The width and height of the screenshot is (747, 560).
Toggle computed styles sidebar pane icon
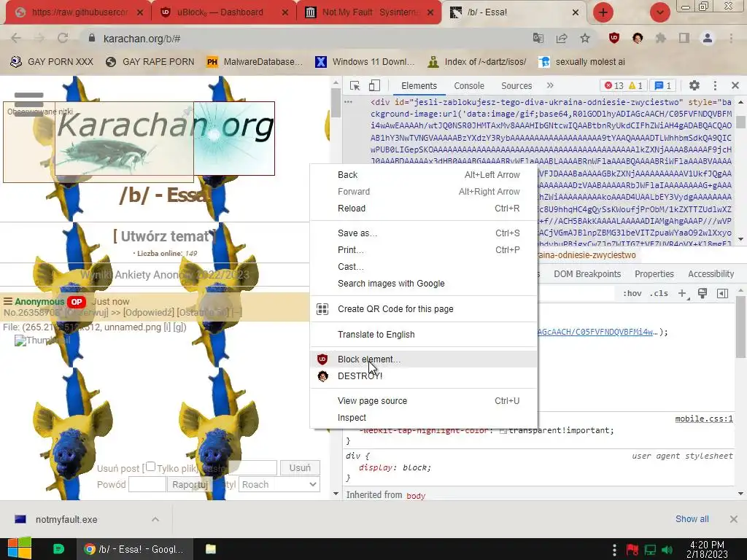pyautogui.click(x=722, y=293)
